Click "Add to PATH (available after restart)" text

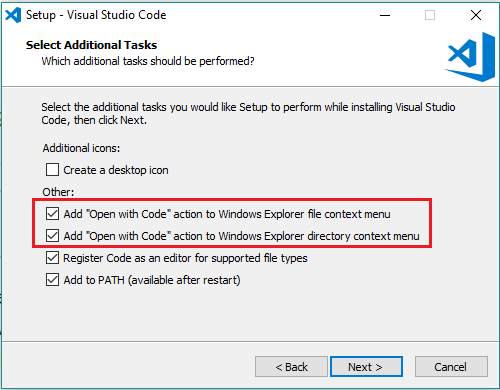[152, 280]
